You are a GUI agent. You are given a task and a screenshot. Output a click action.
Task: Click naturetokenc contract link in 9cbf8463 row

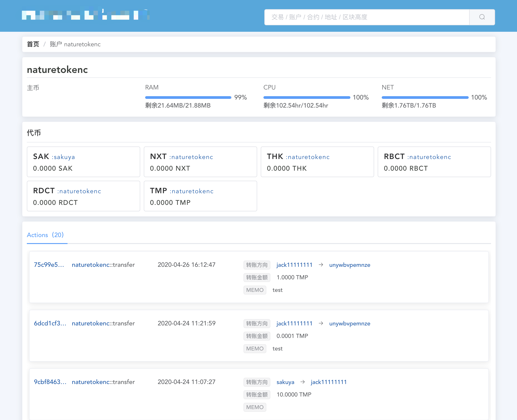pos(91,382)
